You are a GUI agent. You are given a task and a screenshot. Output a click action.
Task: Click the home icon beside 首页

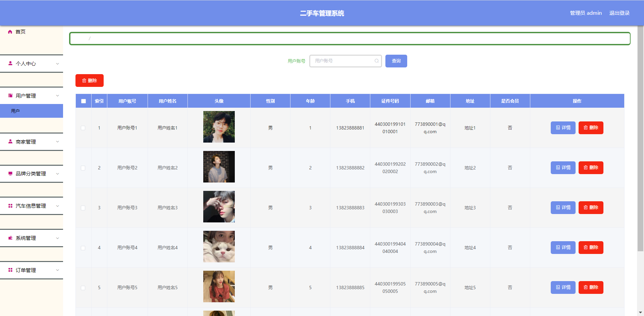(10, 32)
